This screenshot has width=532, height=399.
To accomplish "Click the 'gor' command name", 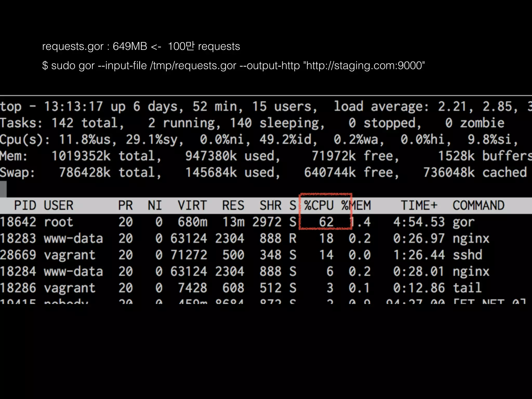I will pyautogui.click(x=464, y=223).
